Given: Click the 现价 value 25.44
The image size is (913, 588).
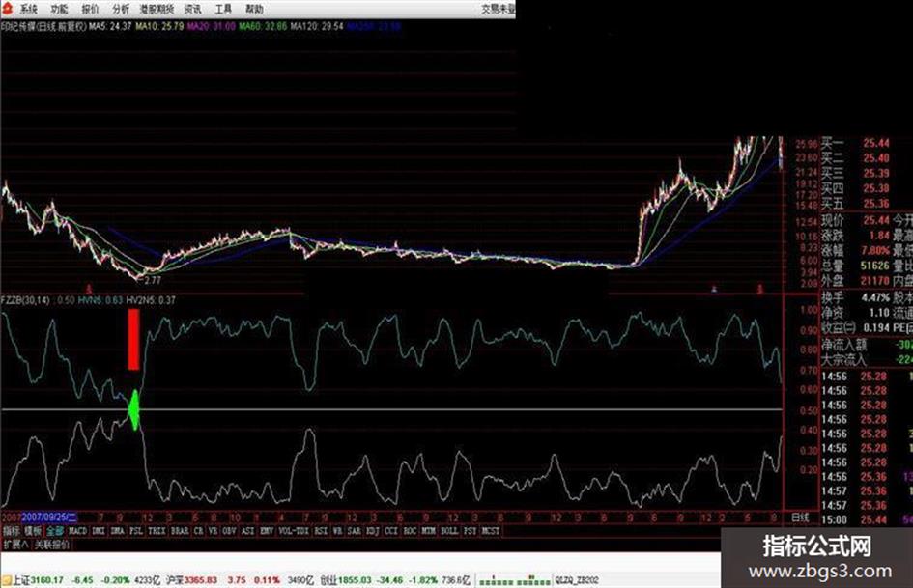Looking at the screenshot, I should (876, 220).
